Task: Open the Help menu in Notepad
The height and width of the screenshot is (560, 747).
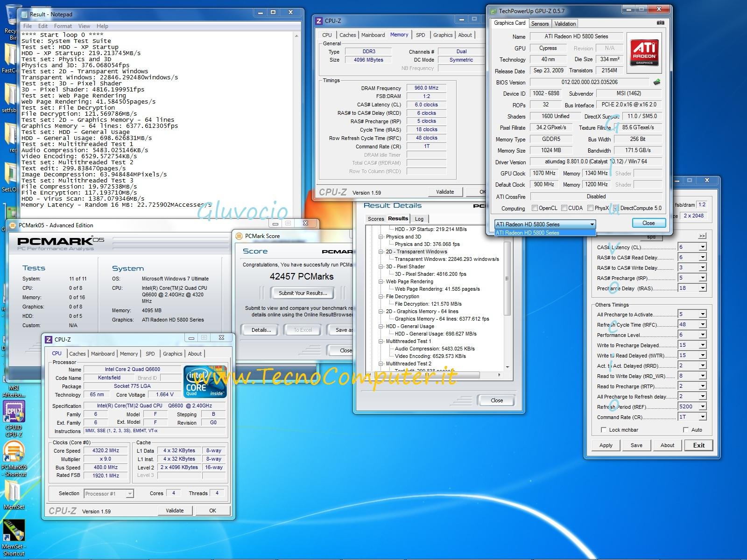Action: coord(102,26)
